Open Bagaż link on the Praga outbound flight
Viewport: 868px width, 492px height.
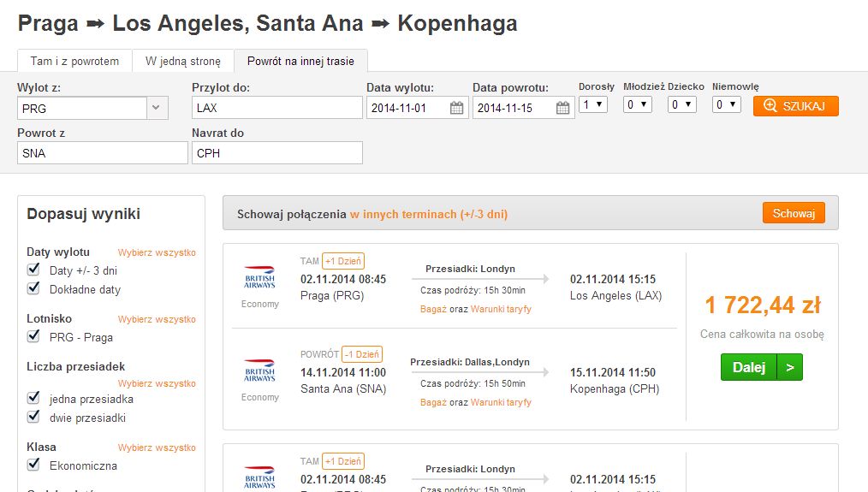433,309
